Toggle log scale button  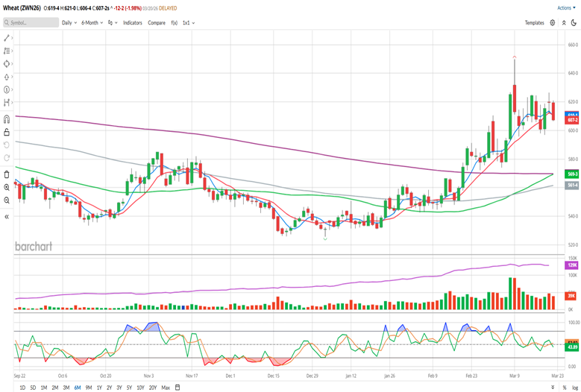[575, 388]
